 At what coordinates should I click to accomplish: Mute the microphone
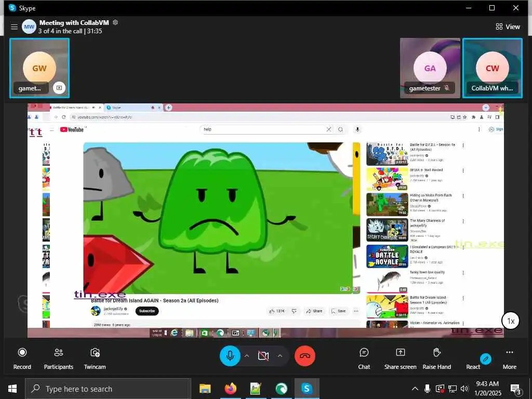point(230,355)
